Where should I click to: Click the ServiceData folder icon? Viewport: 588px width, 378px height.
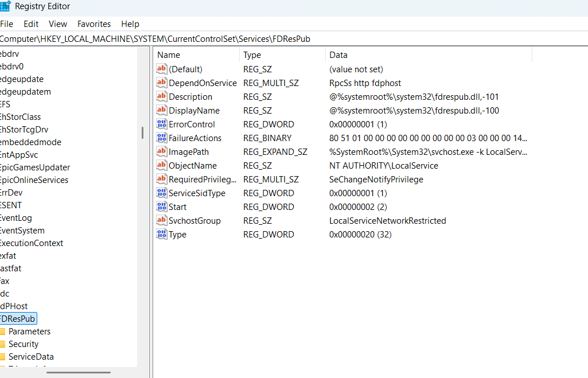(3, 357)
